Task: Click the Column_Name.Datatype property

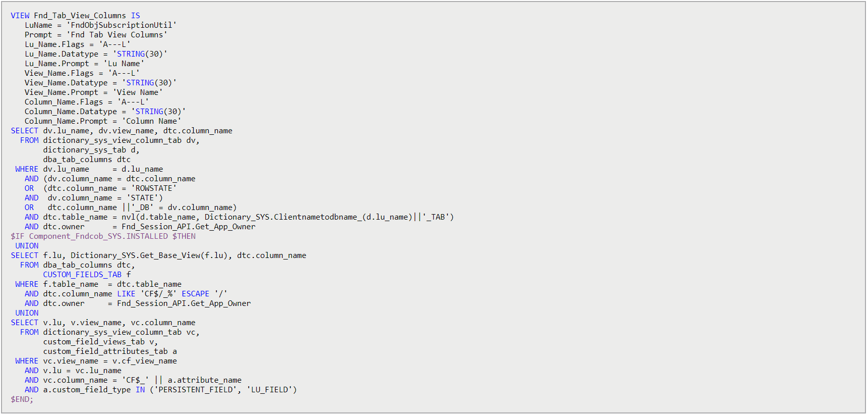Action: click(71, 112)
